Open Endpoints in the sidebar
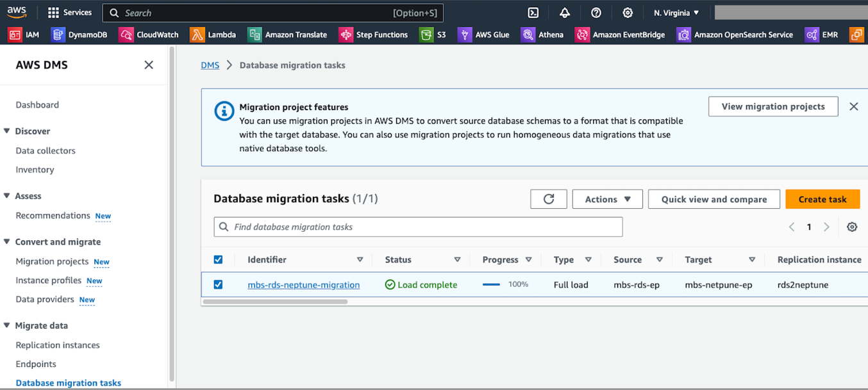The height and width of the screenshot is (390, 868). pos(36,364)
